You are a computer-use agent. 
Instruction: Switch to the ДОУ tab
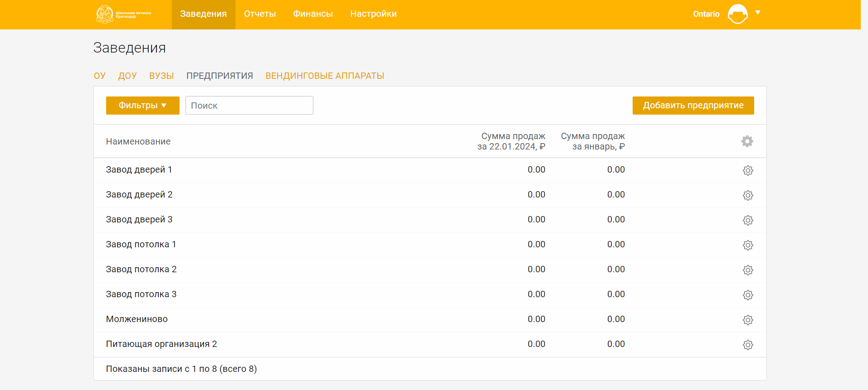point(127,76)
